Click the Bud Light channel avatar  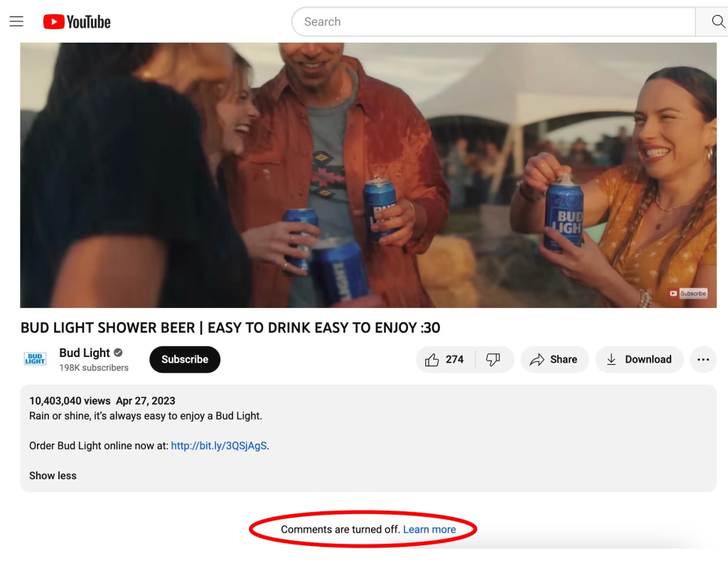[35, 359]
